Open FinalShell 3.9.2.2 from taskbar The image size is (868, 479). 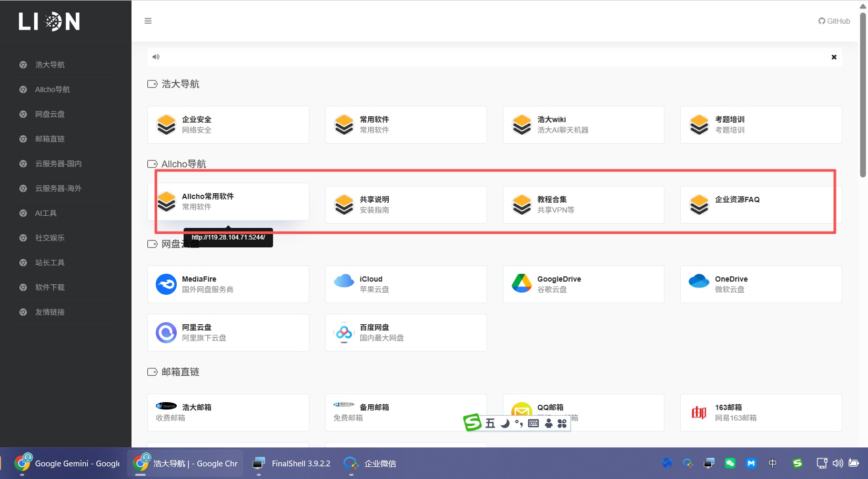291,464
